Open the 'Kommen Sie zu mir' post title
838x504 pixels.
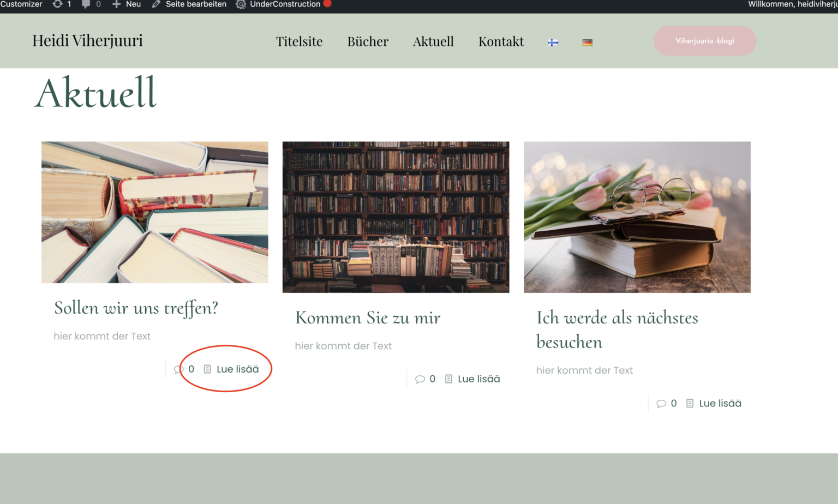[x=368, y=317]
